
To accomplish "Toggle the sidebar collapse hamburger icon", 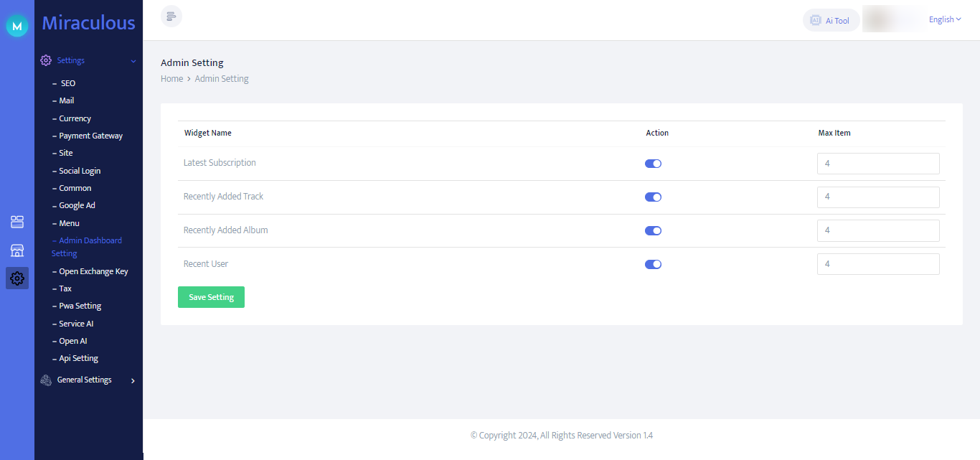I will [x=171, y=16].
